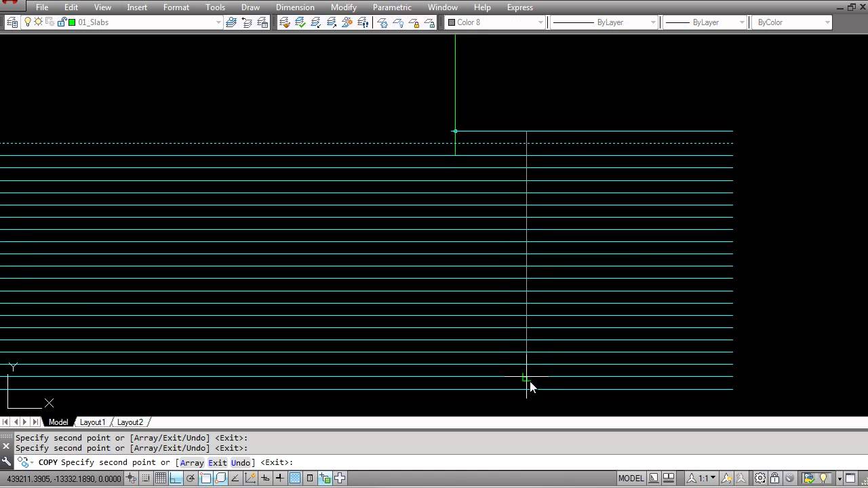Viewport: 868px width, 488px height.
Task: Click the MODEL space button
Action: pos(631,479)
